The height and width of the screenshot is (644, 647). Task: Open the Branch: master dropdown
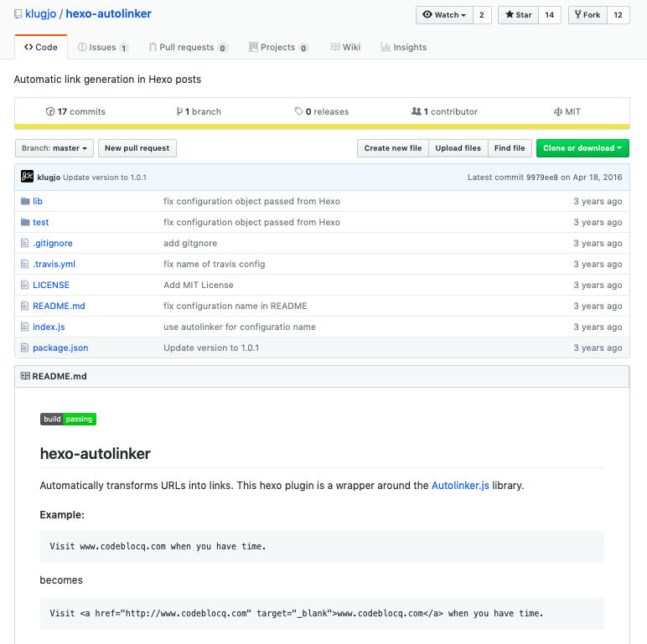(x=54, y=148)
